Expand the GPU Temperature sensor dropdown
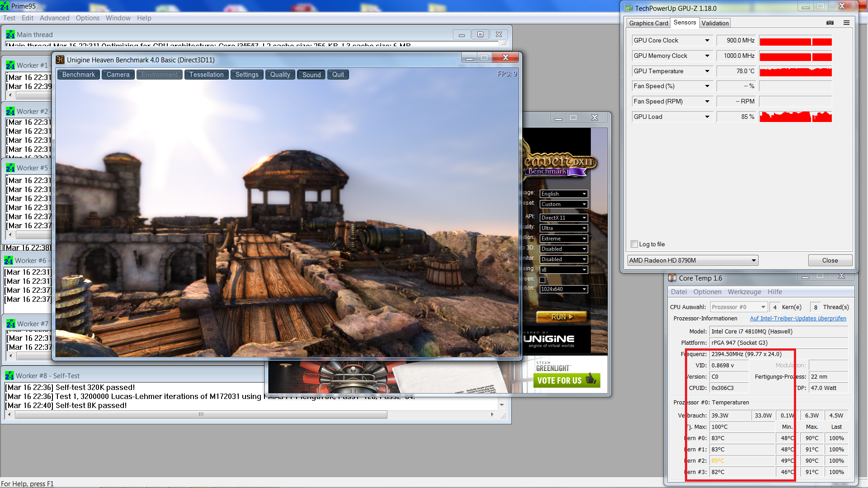 point(707,71)
